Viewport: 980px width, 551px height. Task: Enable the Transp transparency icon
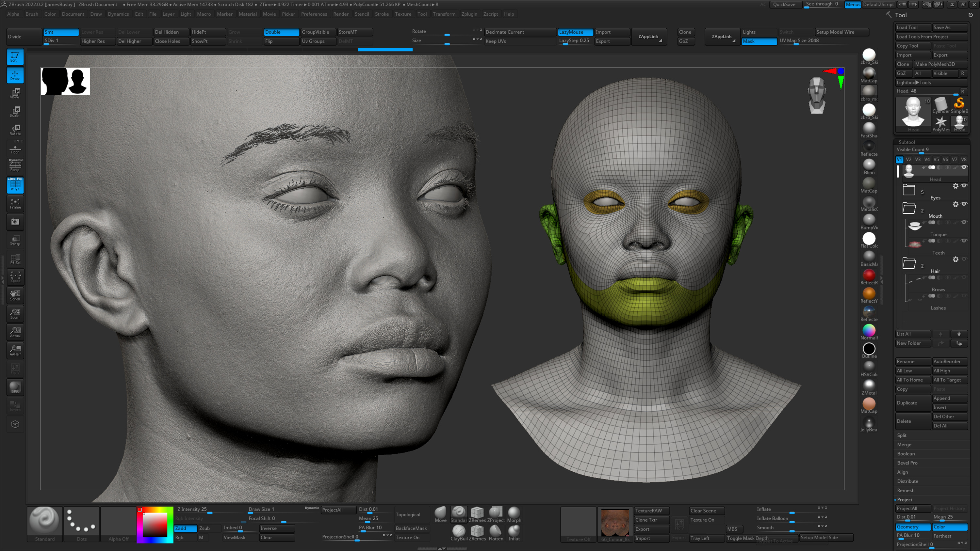point(15,240)
